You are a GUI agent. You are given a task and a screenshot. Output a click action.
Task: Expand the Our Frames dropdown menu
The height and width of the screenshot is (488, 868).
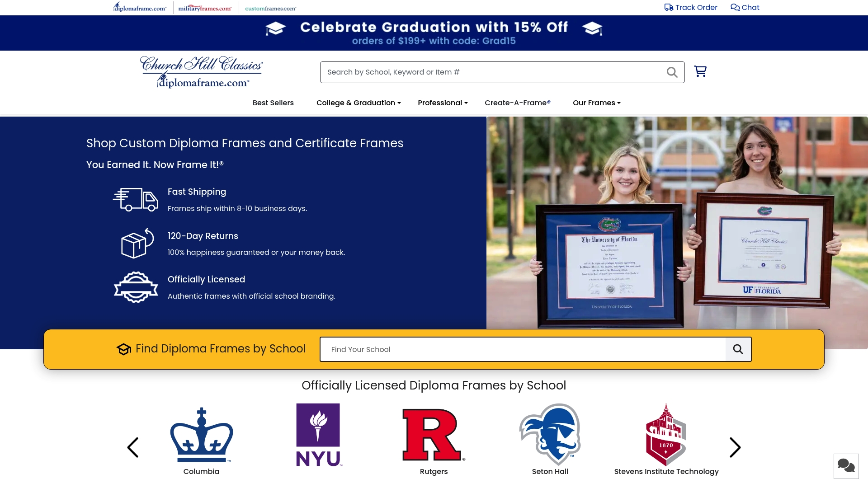[597, 103]
